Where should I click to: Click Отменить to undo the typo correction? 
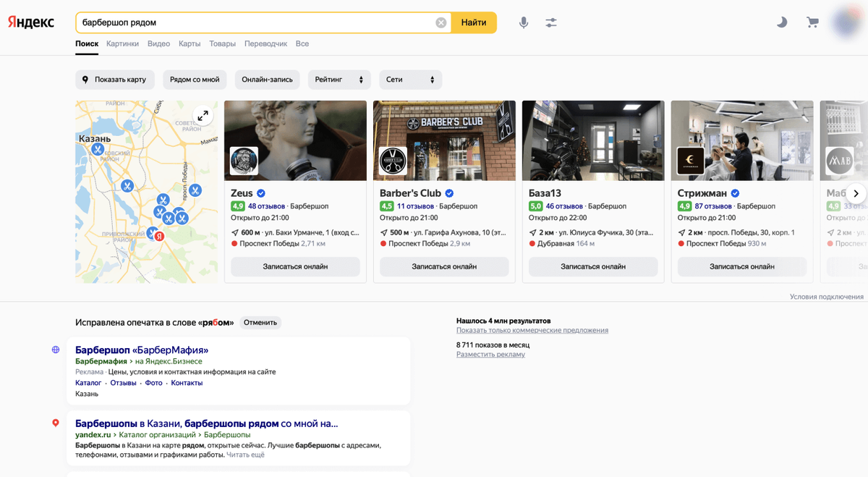260,323
